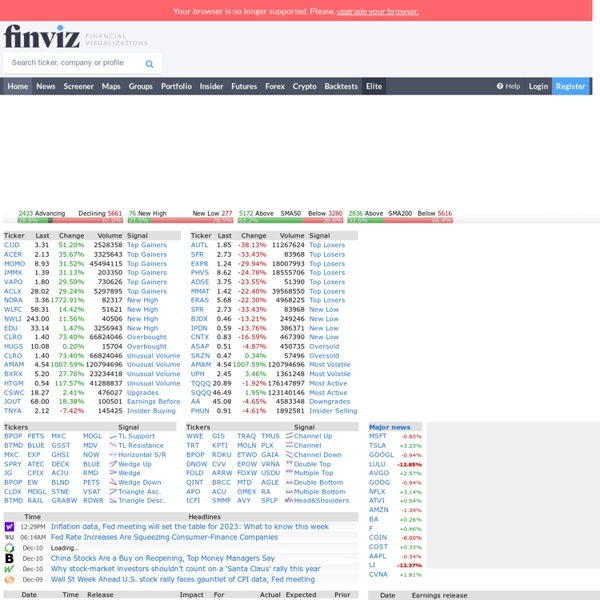
Task: Click the Horizontal S/R pattern icon
Action: (x=112, y=455)
